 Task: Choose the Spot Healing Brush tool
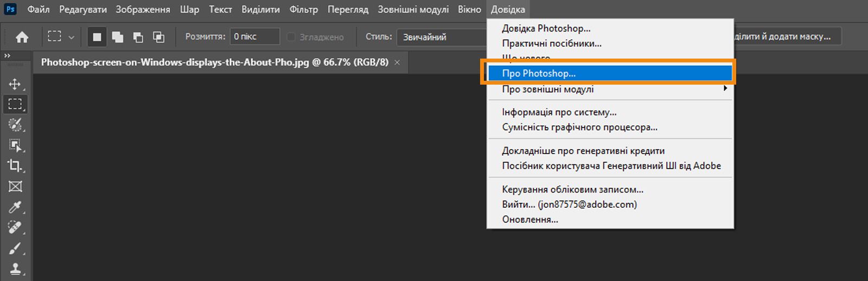(15, 228)
